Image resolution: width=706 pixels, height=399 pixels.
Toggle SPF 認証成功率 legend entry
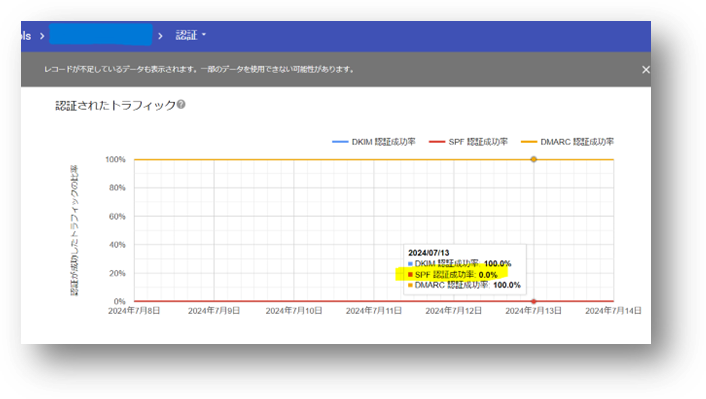pos(468,142)
